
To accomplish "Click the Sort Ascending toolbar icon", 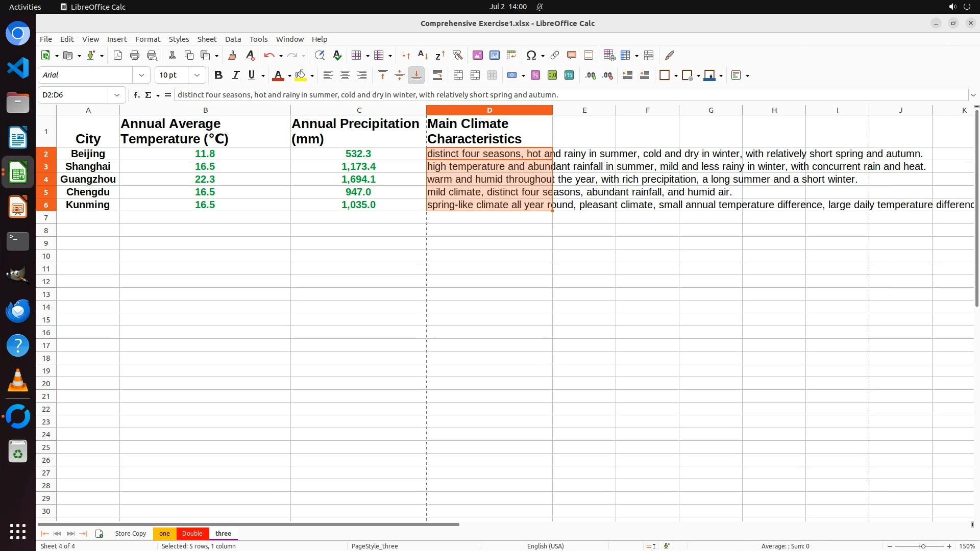I will coord(423,55).
